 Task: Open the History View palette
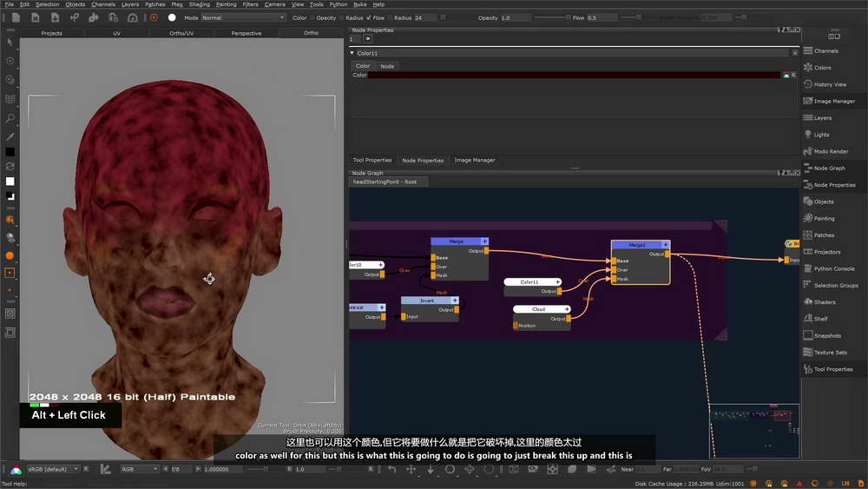click(830, 84)
